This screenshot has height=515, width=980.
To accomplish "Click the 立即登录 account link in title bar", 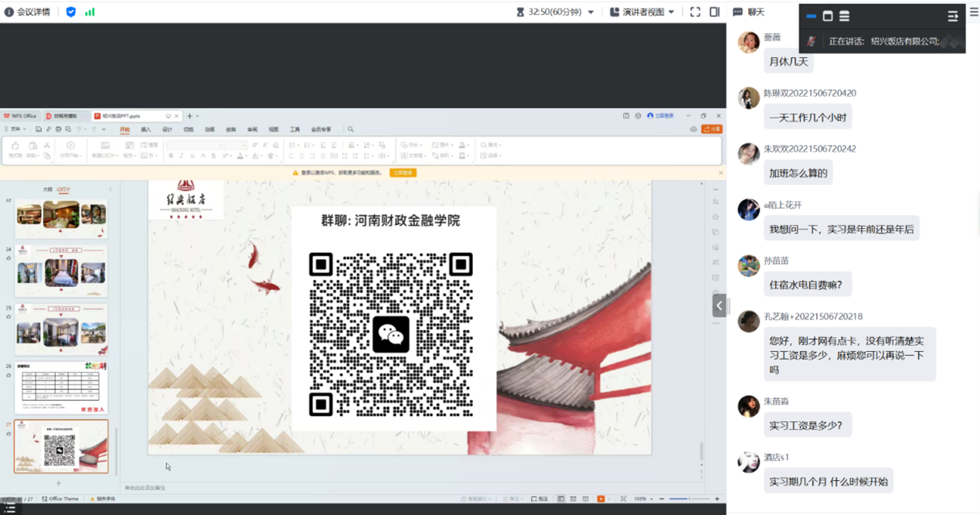I will 661,116.
